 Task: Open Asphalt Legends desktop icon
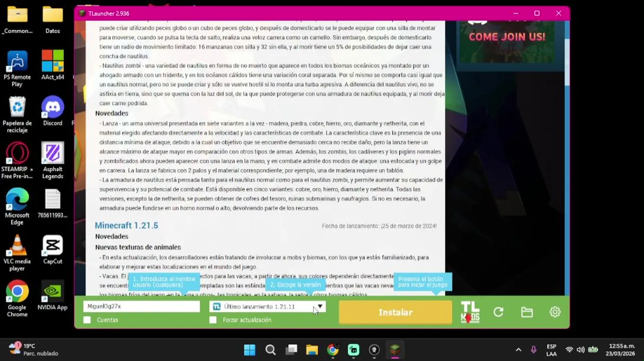(x=53, y=161)
